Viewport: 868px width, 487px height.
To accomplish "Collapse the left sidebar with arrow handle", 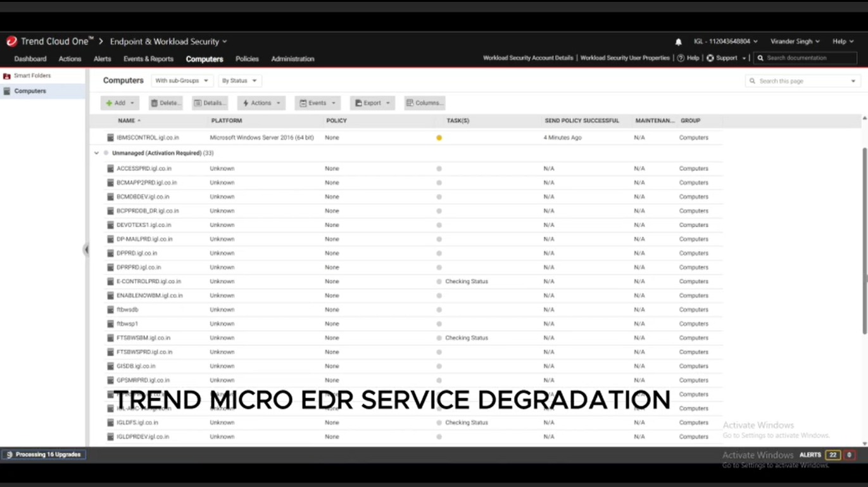I will (x=86, y=250).
